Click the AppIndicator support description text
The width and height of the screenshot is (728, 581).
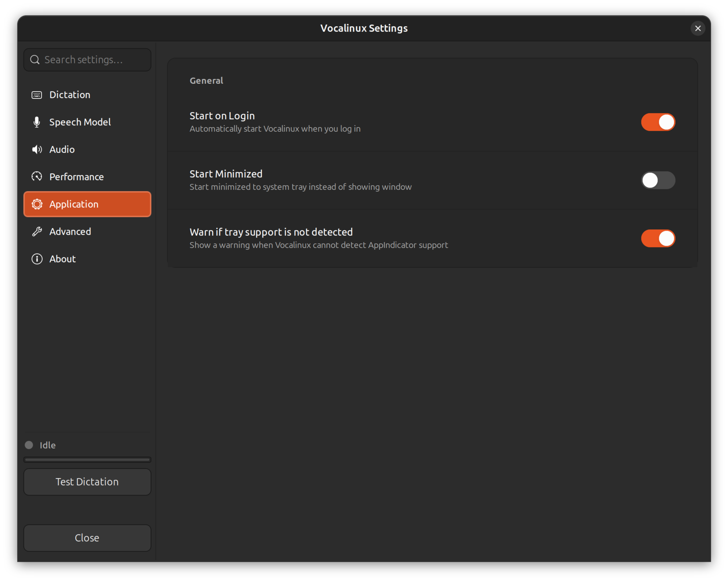click(319, 245)
